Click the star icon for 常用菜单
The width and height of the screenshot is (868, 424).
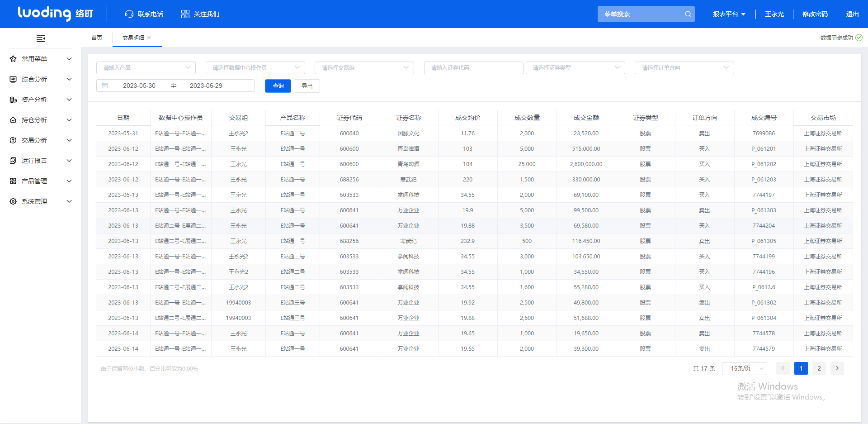pyautogui.click(x=13, y=59)
